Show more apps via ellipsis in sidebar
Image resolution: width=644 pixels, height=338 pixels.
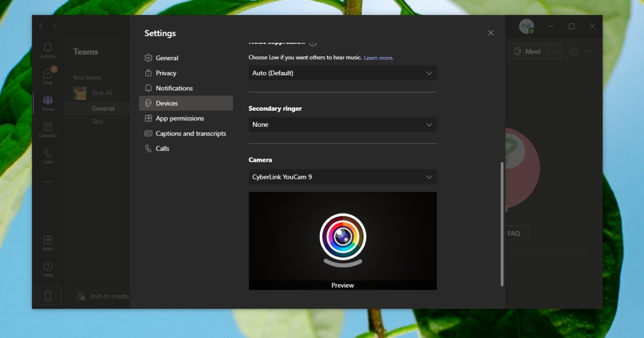coord(48,182)
